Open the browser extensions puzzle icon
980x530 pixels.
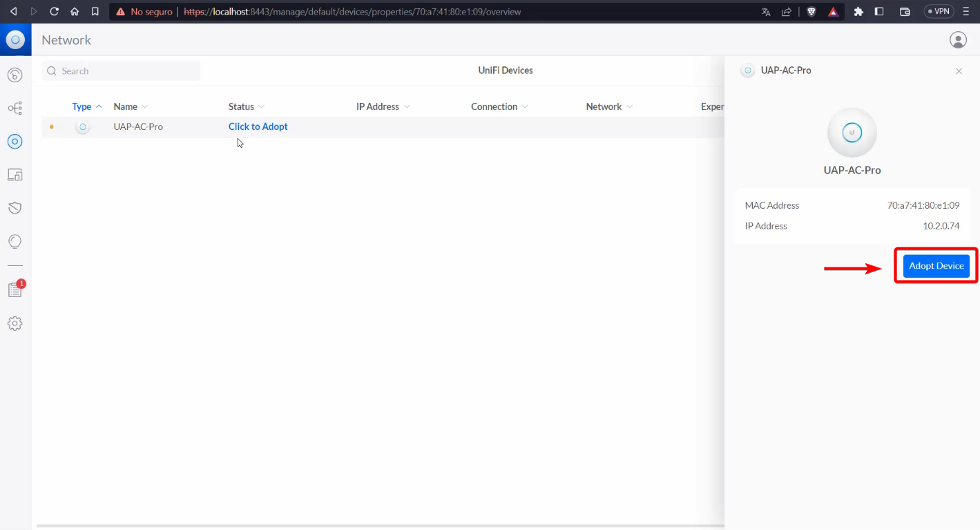coord(858,12)
